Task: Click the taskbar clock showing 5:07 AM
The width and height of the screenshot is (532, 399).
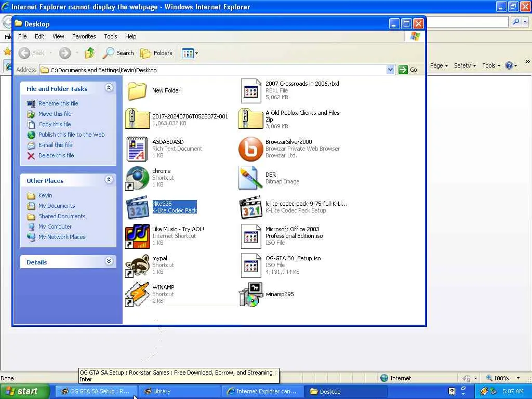Action: click(x=513, y=392)
